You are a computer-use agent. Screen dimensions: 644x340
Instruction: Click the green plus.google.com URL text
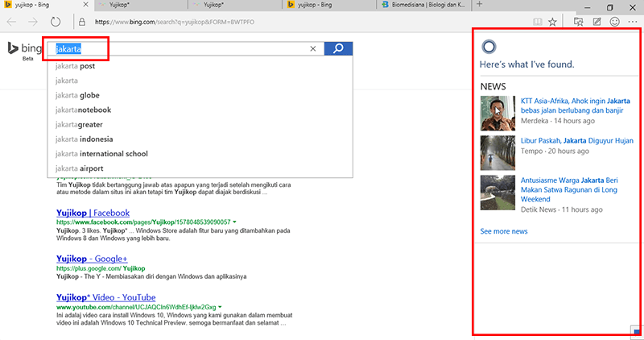point(101,268)
